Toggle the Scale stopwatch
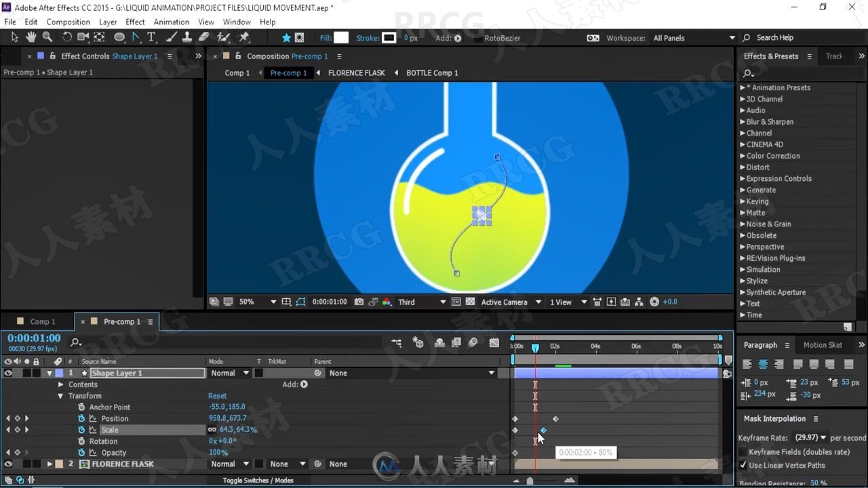The height and width of the screenshot is (488, 868). 81,430
